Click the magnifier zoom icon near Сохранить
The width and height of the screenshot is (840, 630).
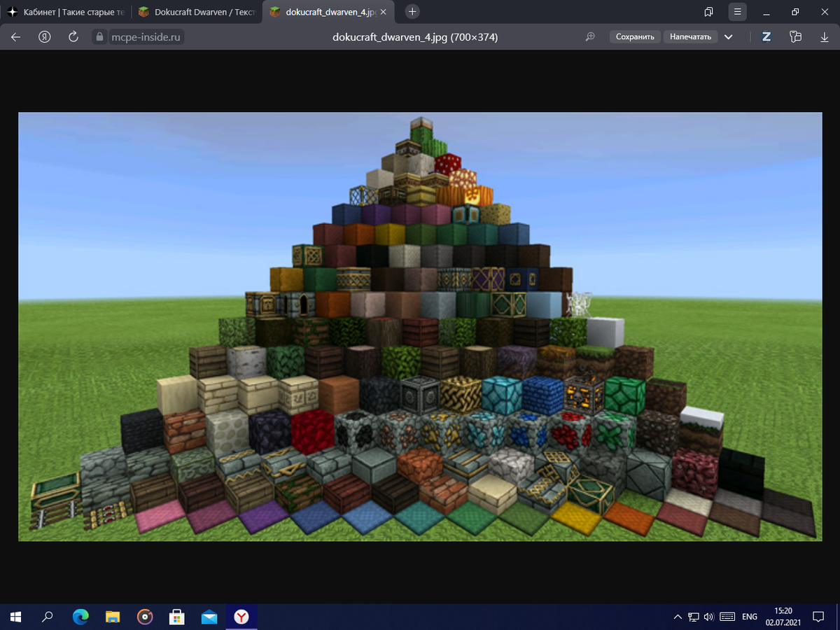coord(590,37)
